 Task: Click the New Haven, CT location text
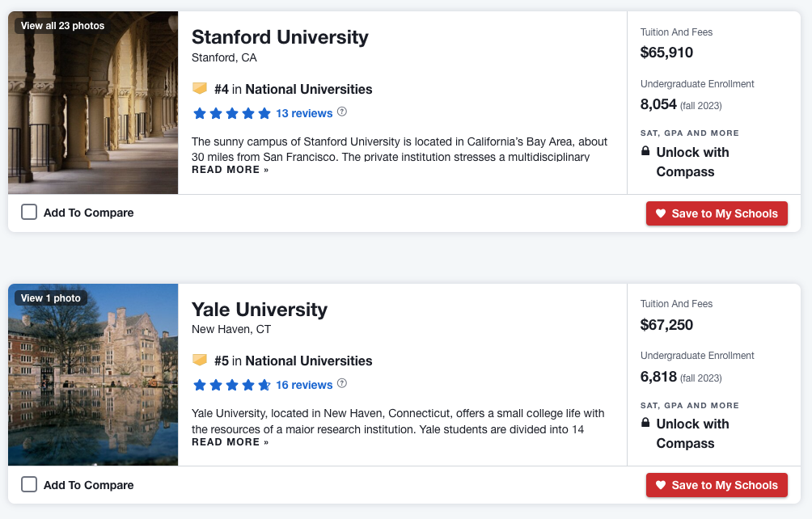pos(231,329)
